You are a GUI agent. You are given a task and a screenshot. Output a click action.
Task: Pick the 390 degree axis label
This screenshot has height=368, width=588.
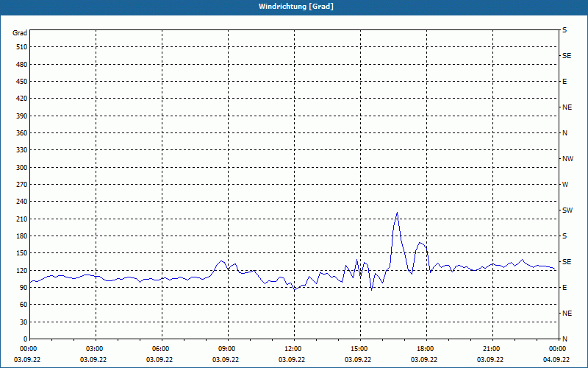pyautogui.click(x=22, y=116)
